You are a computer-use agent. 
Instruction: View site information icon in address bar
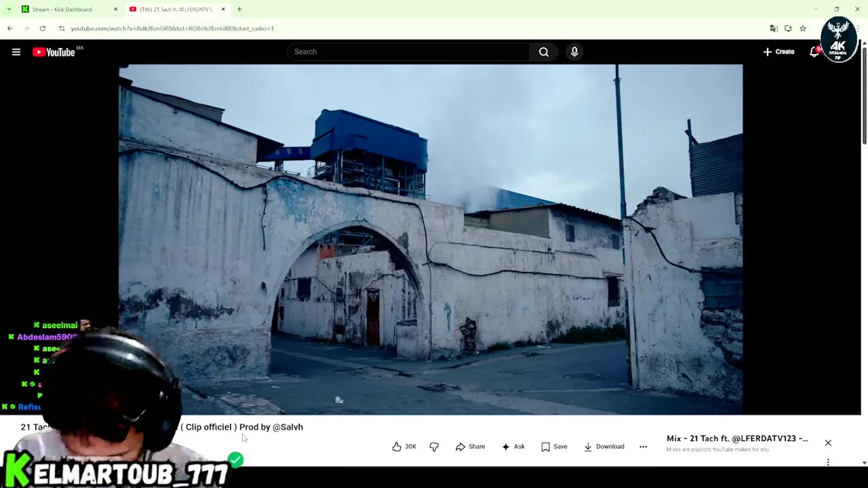(x=62, y=28)
